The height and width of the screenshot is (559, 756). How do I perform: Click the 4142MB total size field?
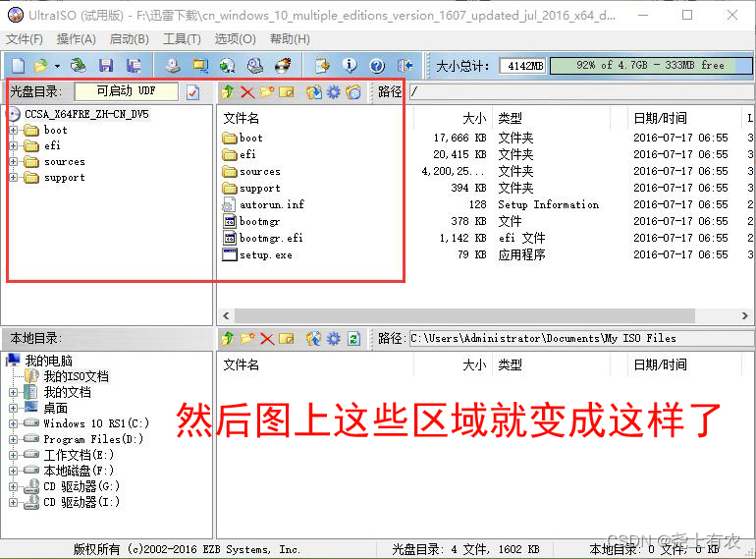[522, 66]
